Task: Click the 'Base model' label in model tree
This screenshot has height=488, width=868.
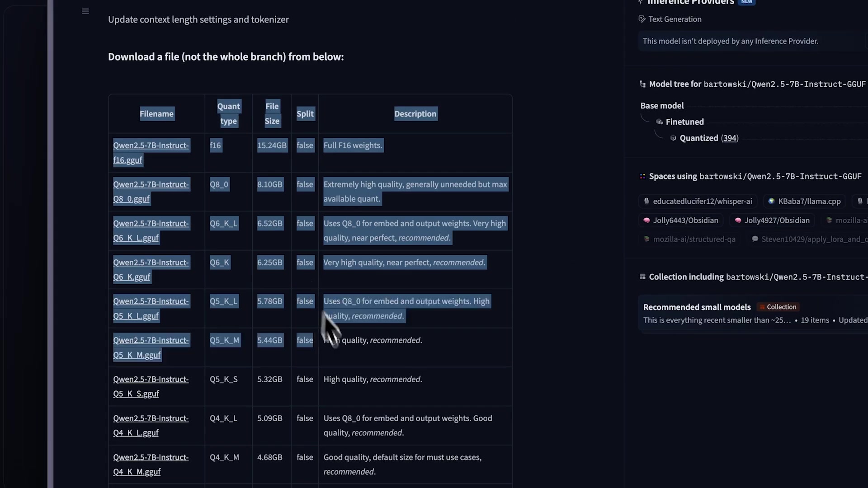Action: [662, 106]
